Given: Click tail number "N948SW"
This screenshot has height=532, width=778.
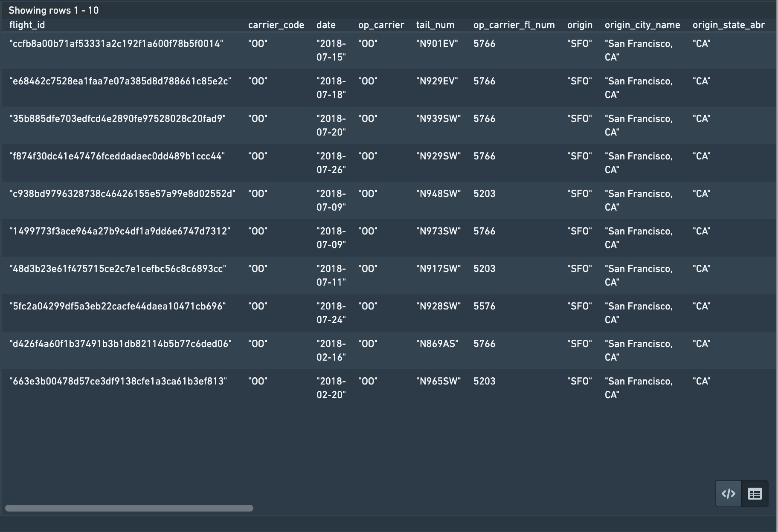Looking at the screenshot, I should pos(438,194).
